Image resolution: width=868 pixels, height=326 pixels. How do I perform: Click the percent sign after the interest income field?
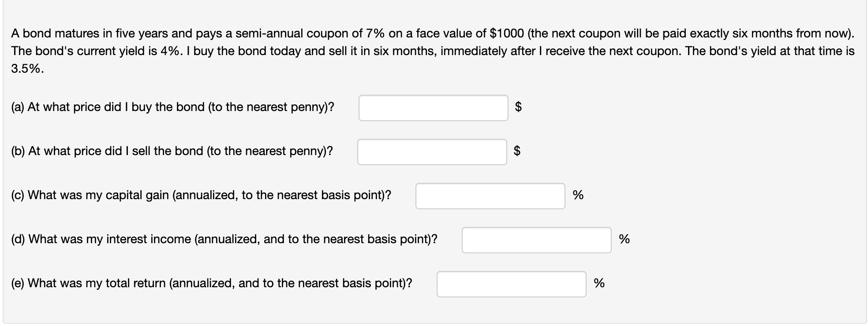pos(624,239)
